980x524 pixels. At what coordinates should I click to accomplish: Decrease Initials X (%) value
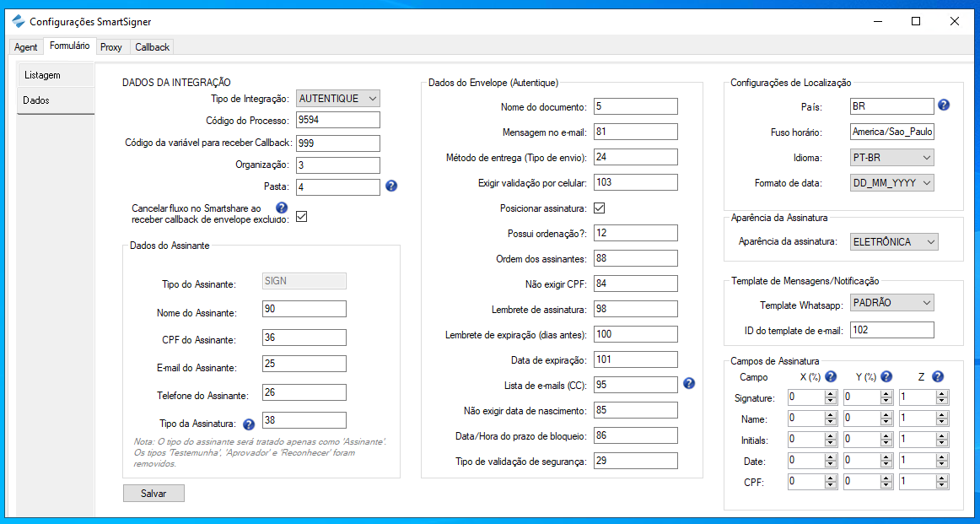(831, 443)
